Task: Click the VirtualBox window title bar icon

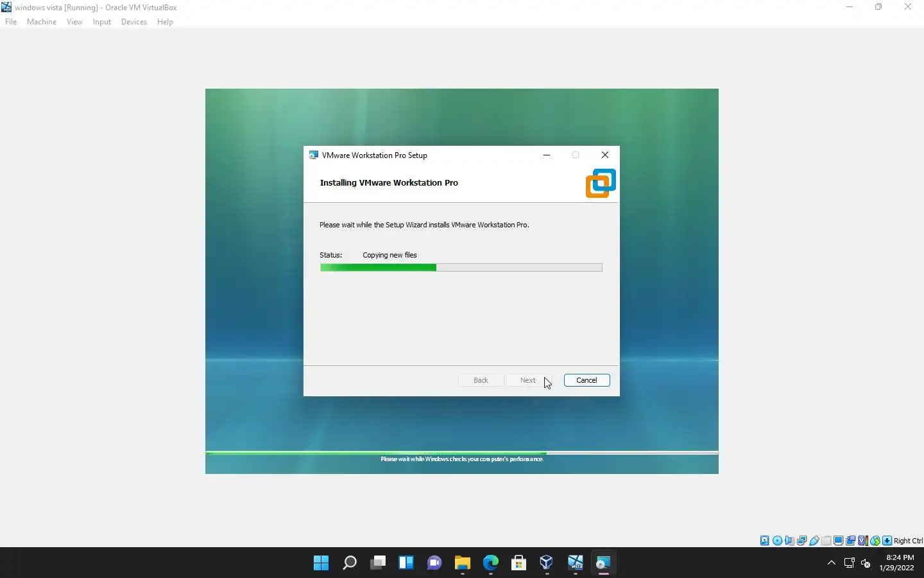Action: [6, 7]
